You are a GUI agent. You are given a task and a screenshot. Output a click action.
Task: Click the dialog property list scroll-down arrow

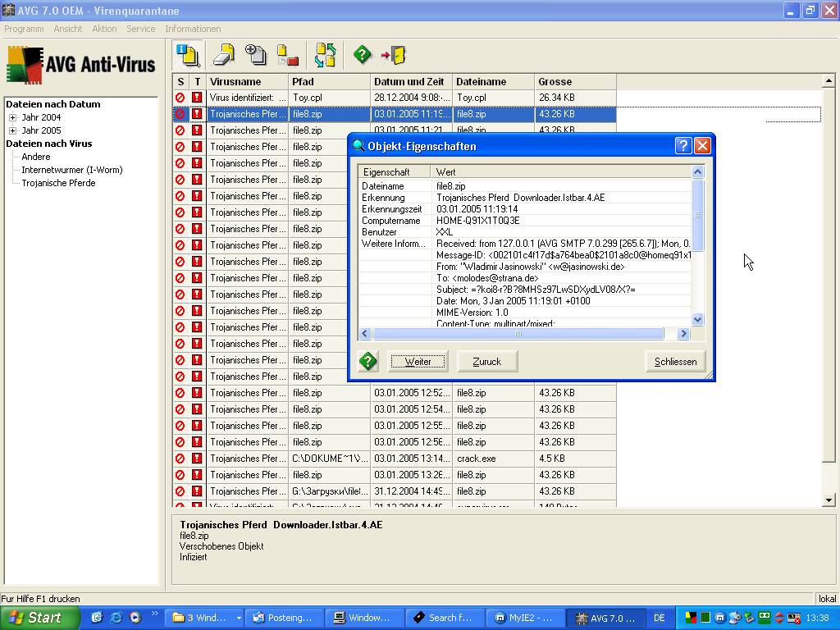(697, 320)
